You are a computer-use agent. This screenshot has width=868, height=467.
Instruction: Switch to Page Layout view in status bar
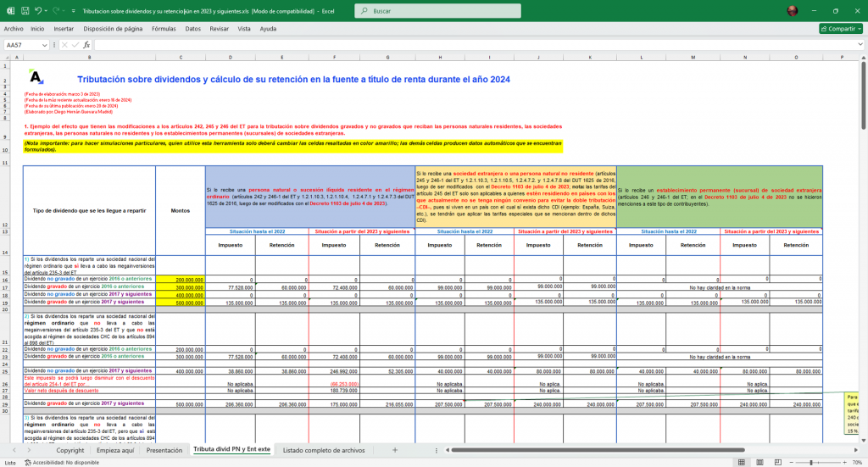tap(759, 462)
